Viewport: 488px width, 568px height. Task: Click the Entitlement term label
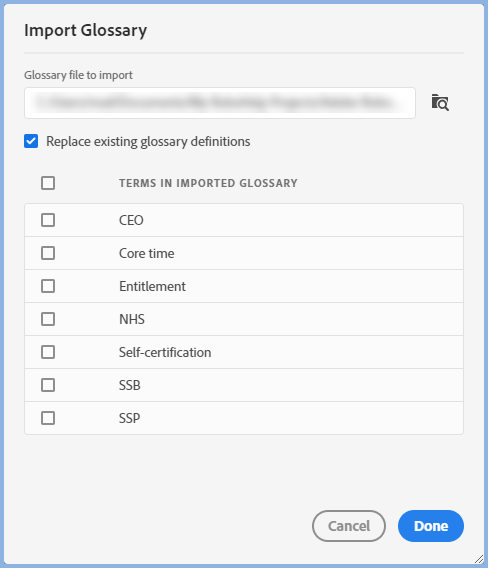pos(152,287)
